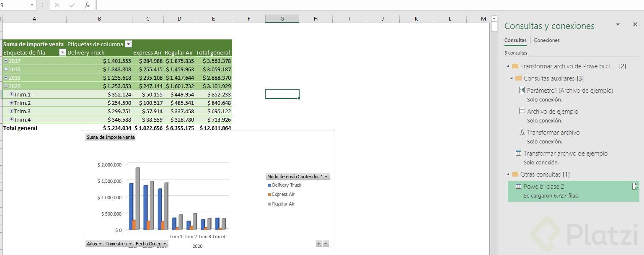
Task: Select column A header
Action: (34, 18)
